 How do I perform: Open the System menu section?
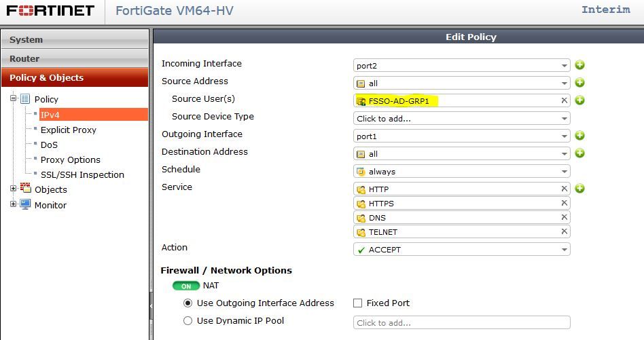(75, 40)
